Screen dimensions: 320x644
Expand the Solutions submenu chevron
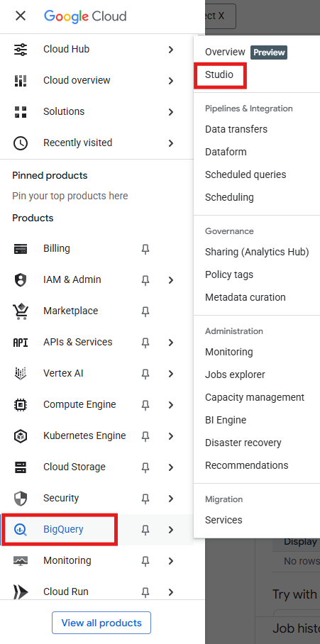pyautogui.click(x=171, y=112)
